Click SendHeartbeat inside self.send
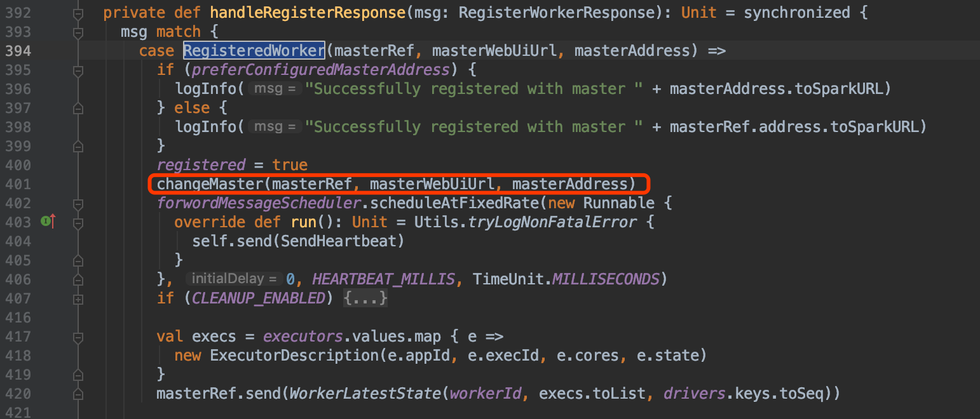The width and height of the screenshot is (980, 419). (339, 241)
